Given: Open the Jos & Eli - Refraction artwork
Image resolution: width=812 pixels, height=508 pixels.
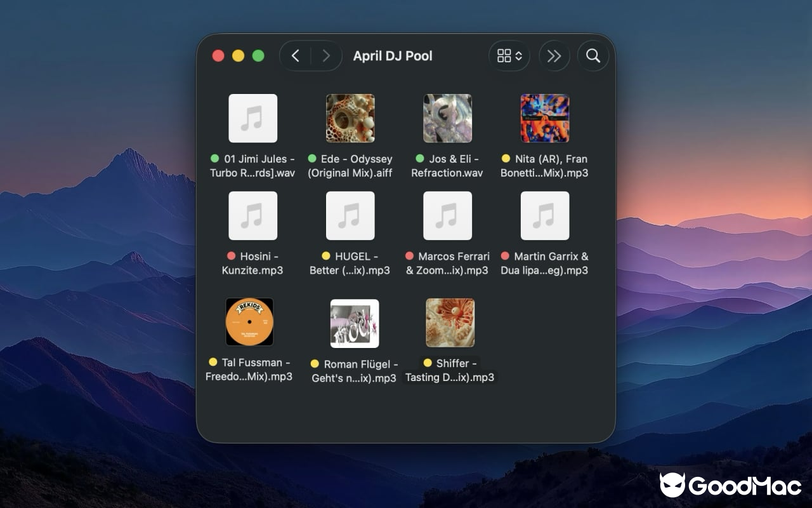Looking at the screenshot, I should click(x=447, y=117).
